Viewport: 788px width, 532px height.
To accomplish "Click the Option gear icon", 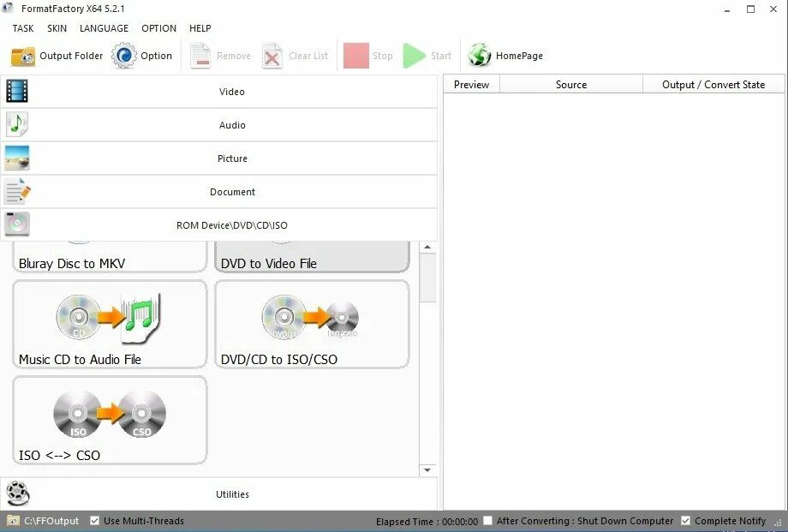I will pyautogui.click(x=124, y=56).
